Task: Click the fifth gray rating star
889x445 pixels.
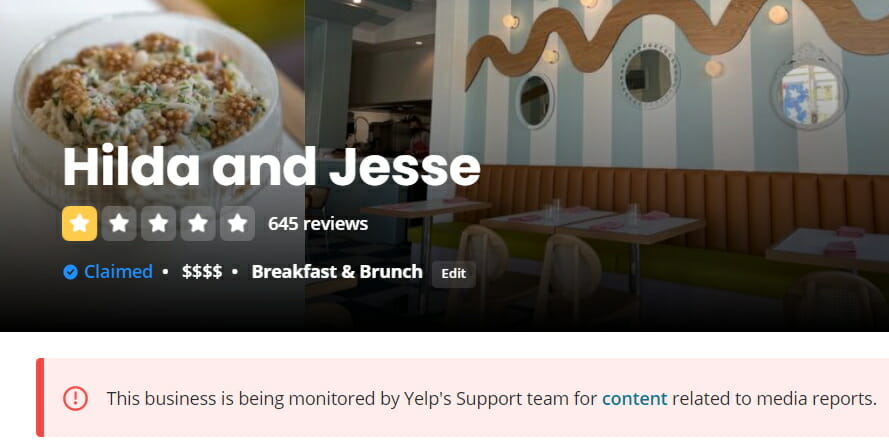Action: 237,224
